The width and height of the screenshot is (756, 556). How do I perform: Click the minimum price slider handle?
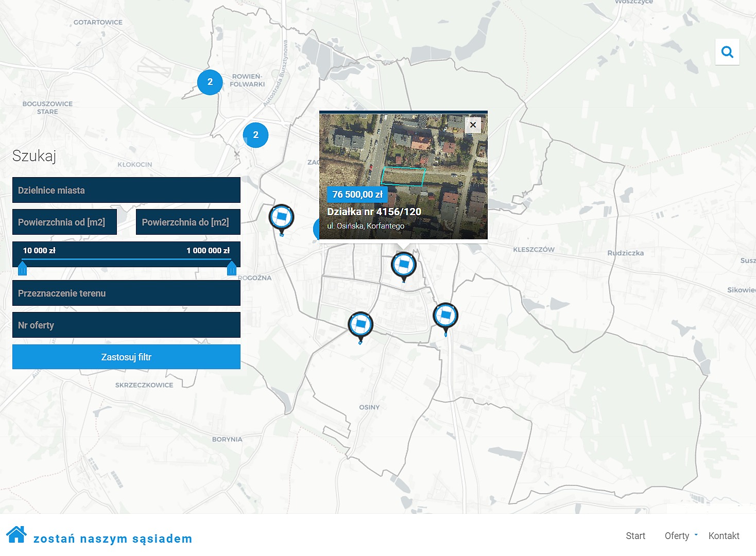[x=22, y=268]
